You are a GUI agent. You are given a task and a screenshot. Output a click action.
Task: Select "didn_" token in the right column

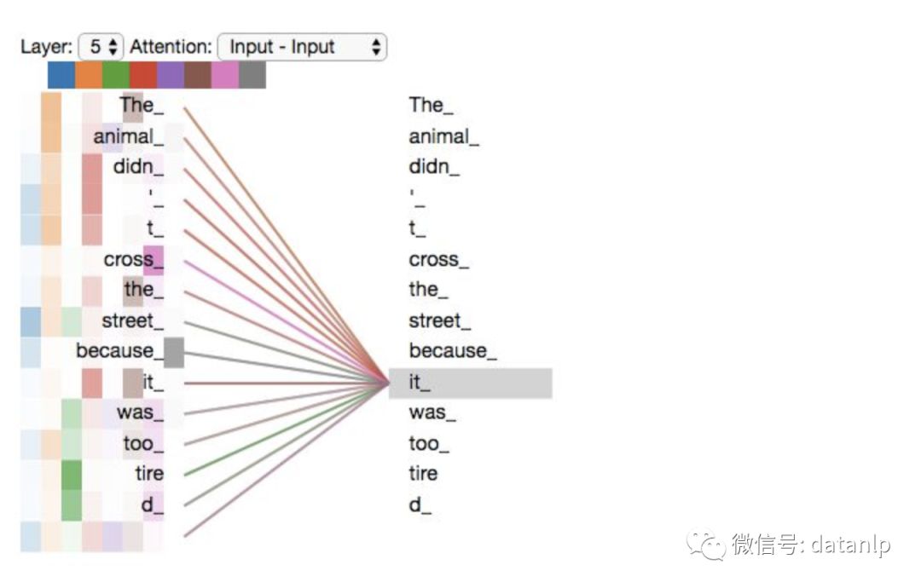[x=433, y=167]
